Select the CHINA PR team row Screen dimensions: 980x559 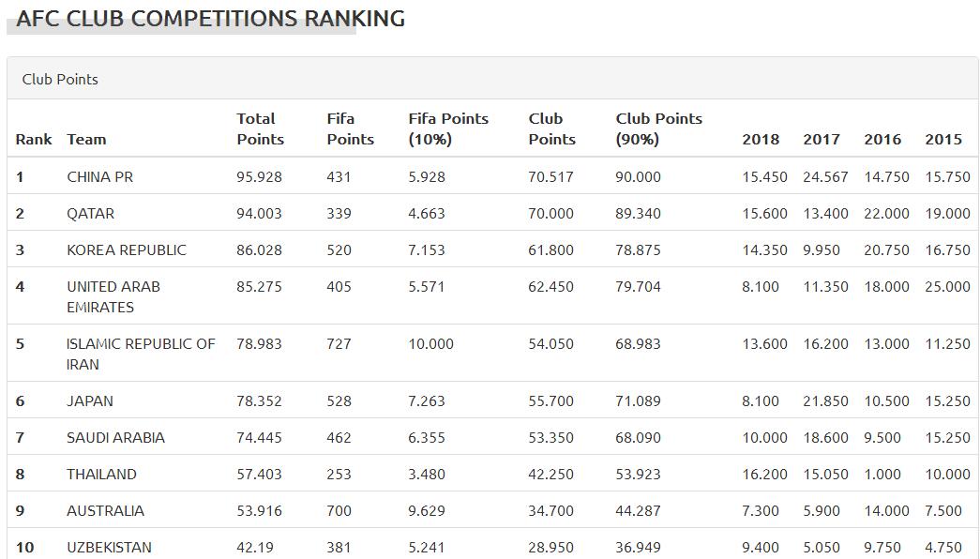click(x=99, y=176)
